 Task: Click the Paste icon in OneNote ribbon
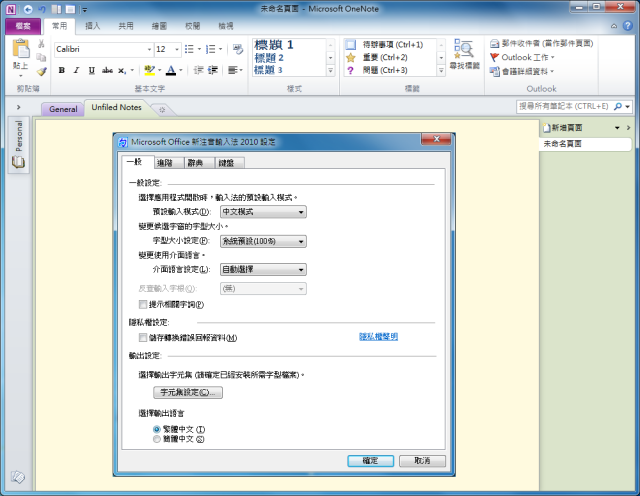20,50
